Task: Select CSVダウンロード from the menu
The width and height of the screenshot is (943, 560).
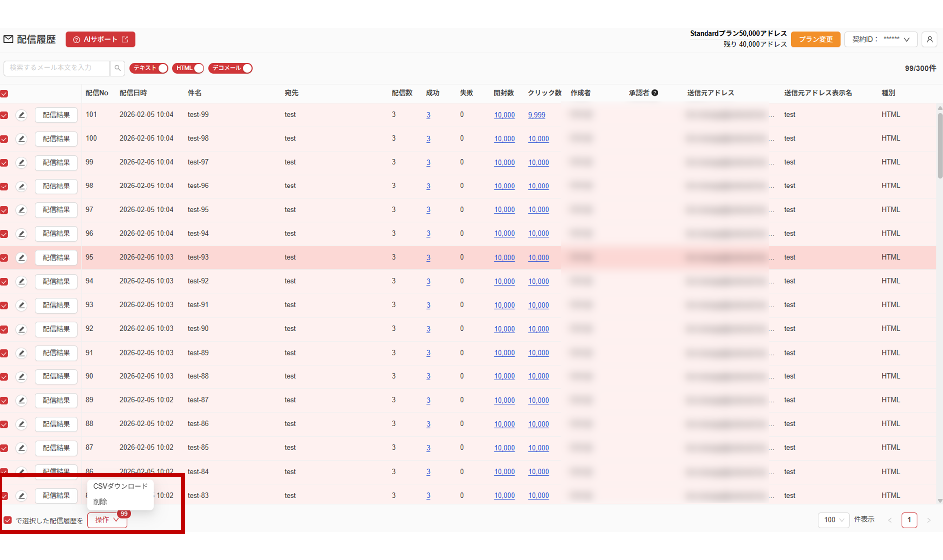Action: pos(120,486)
